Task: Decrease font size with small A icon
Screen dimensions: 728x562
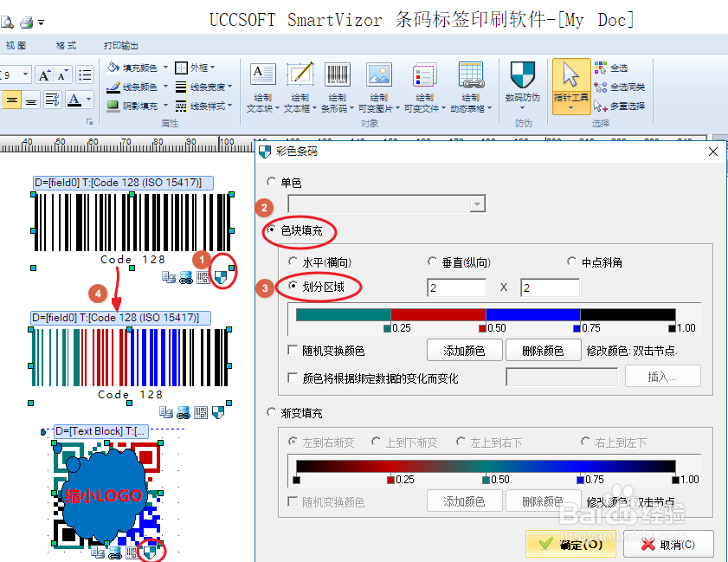Action: pos(62,74)
